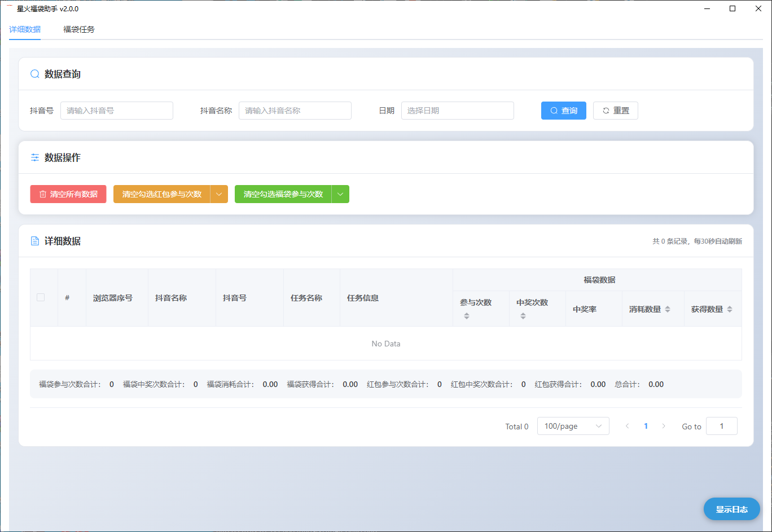Click the 显示日志 floating button
The height and width of the screenshot is (532, 772).
pyautogui.click(x=731, y=509)
